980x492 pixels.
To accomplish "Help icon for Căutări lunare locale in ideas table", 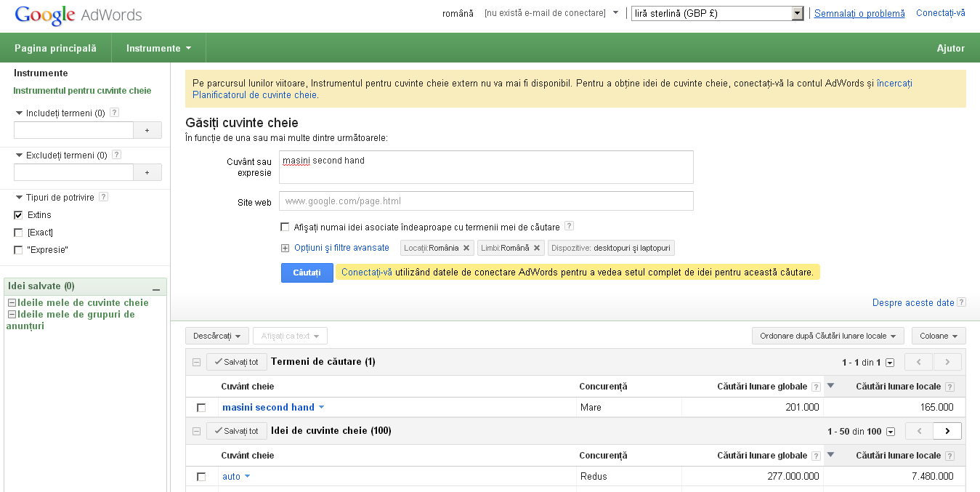I will (x=949, y=456).
